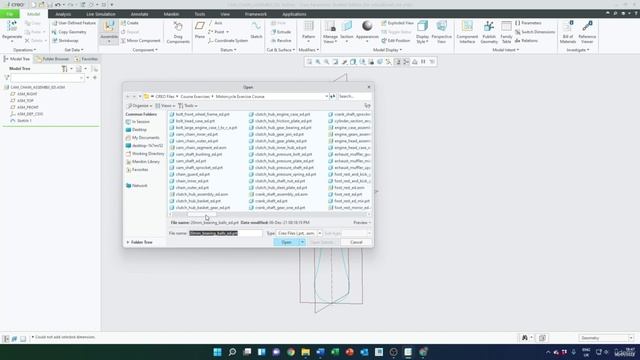Open the Sketch tool
This screenshot has width=640, height=360.
tap(256, 27)
